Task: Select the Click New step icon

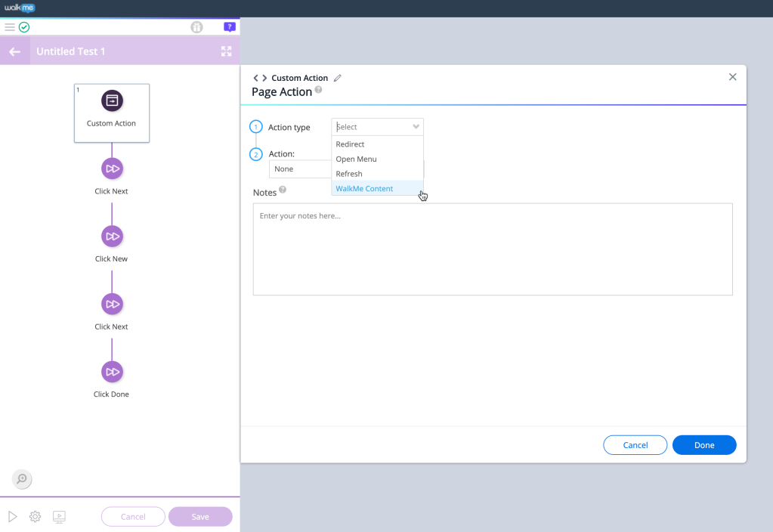Action: (x=112, y=237)
